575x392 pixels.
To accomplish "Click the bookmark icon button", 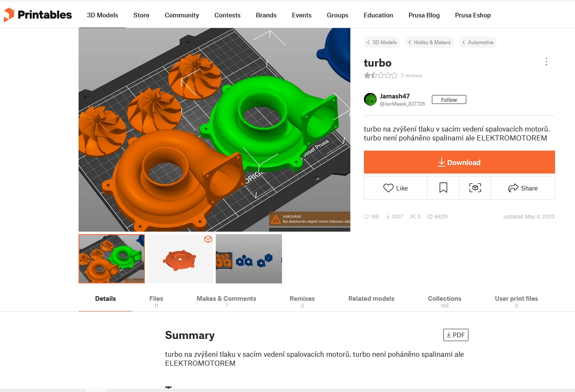I will 443,188.
